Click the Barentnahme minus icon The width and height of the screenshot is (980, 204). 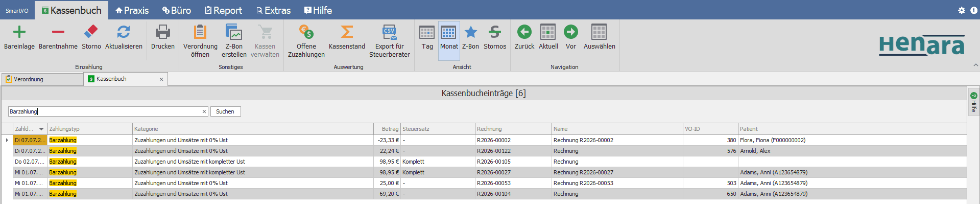click(x=58, y=32)
